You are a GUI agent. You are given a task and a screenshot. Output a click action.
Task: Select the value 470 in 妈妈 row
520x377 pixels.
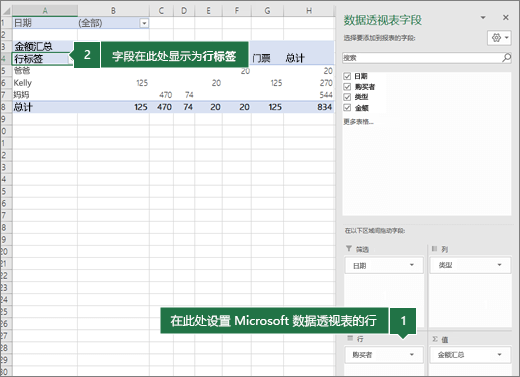(161, 95)
